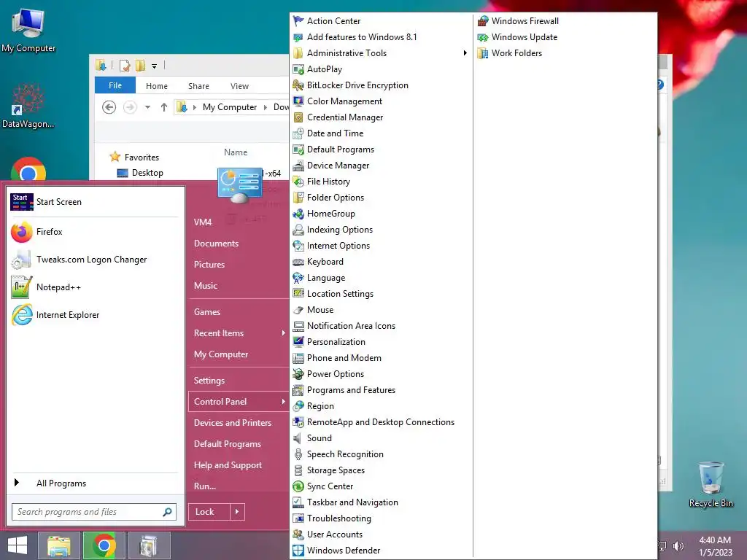Expand My Computer breadcrumb arrow in Explorer
This screenshot has height=560, width=747.
pyautogui.click(x=266, y=108)
